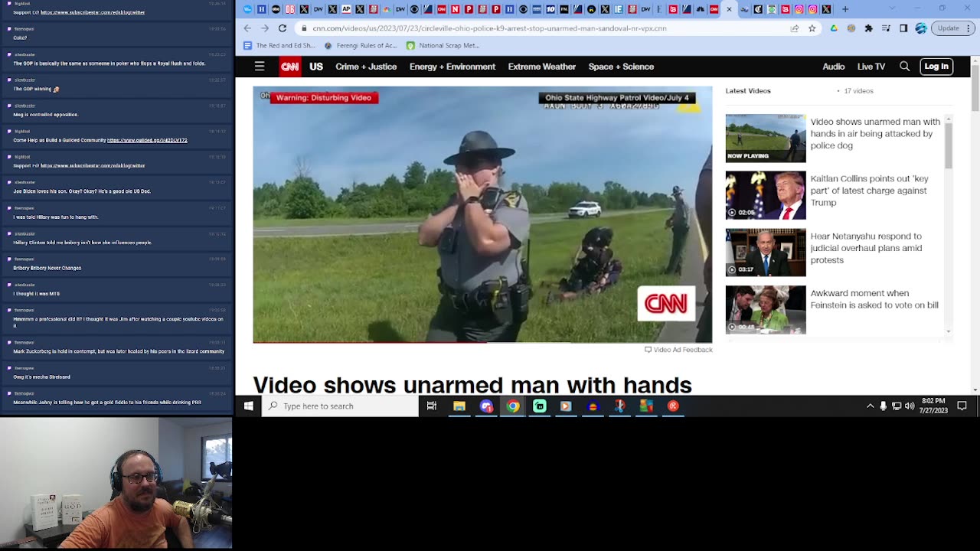Screen dimensions: 980x551
Task: Open "Hear Netanyahu respond" video title
Action: [x=866, y=248]
